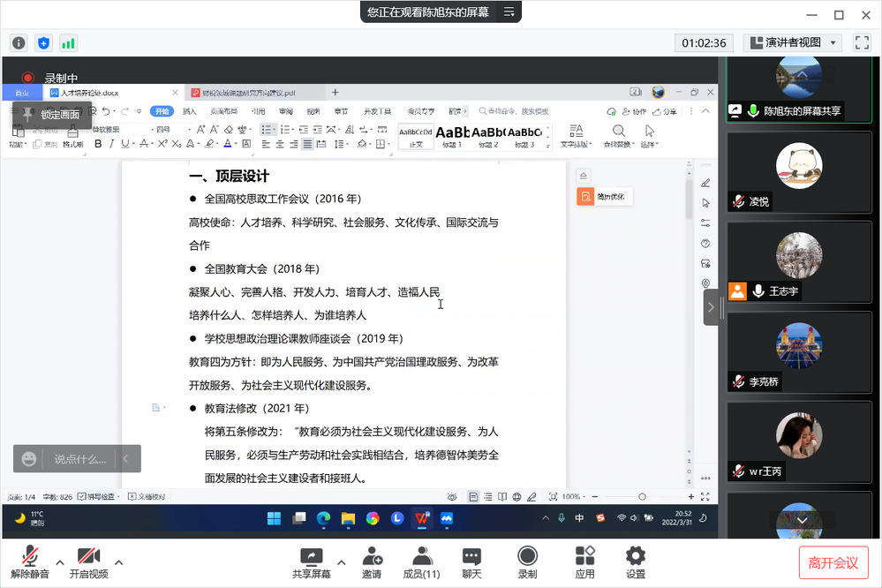
Task: Click the 共享屏幕 share screen option
Action: (312, 562)
